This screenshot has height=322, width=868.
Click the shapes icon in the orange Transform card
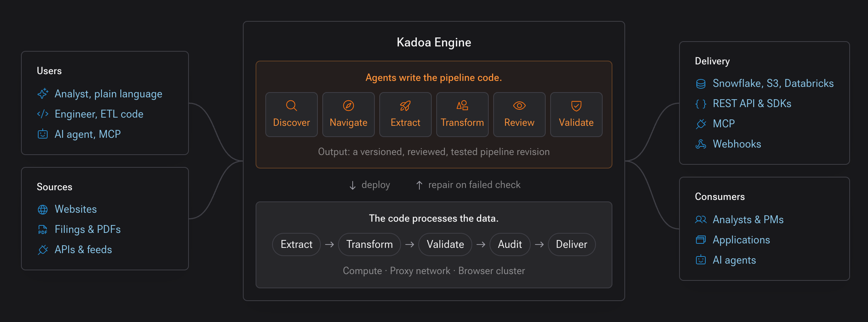(x=462, y=106)
